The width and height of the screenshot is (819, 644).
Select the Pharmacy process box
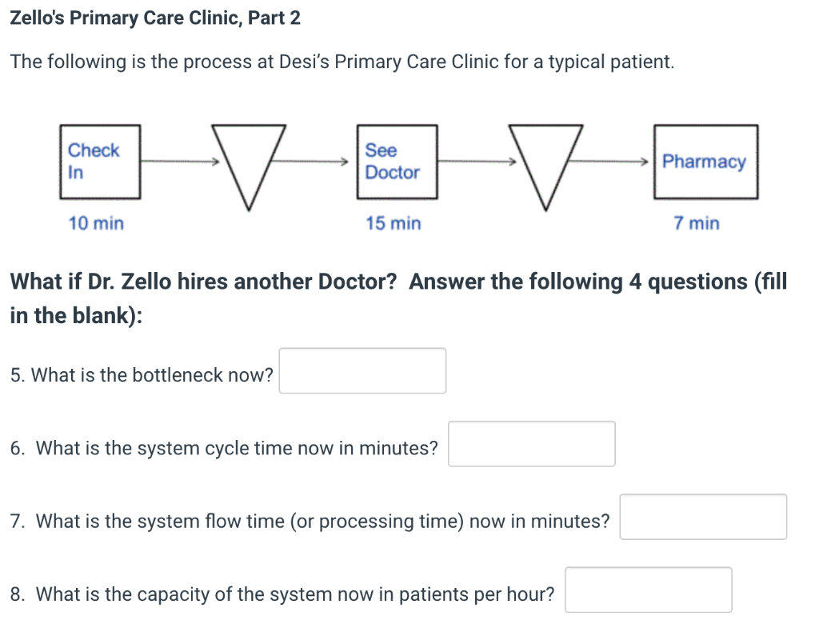coord(705,160)
